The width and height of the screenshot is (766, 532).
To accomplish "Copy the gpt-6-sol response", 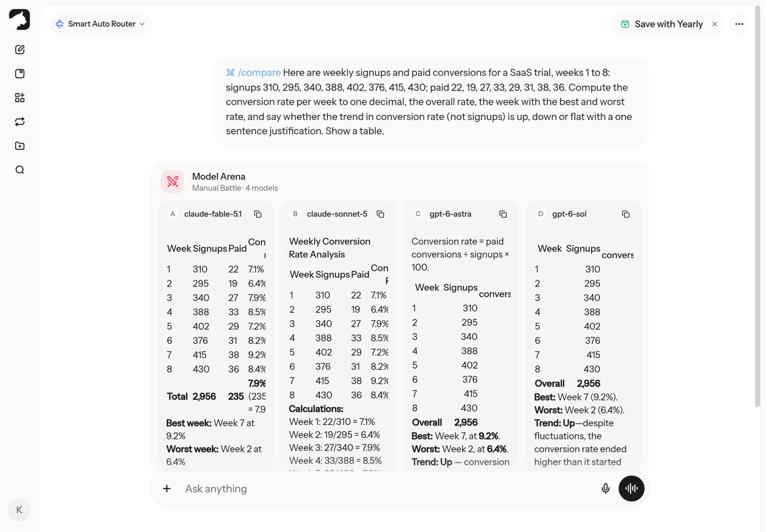I will click(x=626, y=214).
